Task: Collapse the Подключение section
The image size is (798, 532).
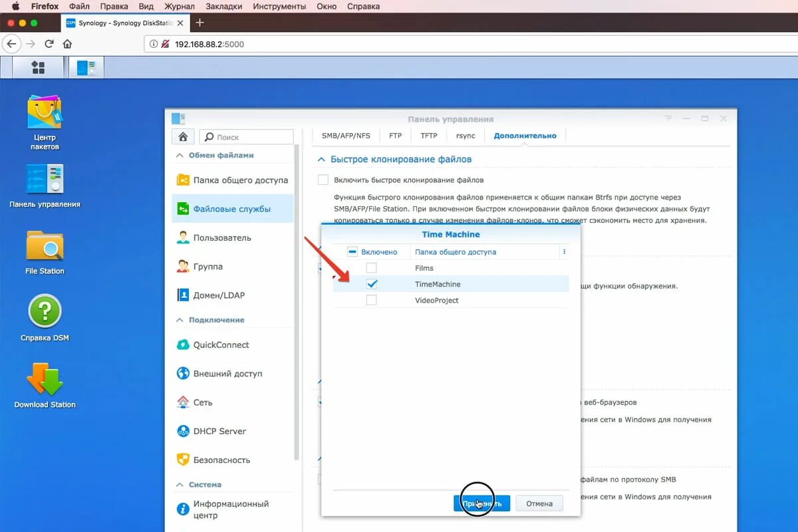Action: click(x=179, y=320)
